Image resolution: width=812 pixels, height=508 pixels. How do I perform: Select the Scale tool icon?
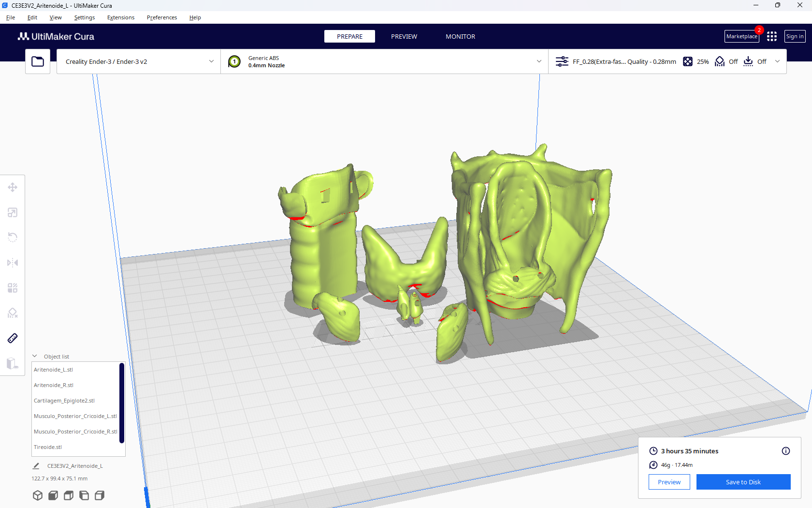click(x=13, y=212)
